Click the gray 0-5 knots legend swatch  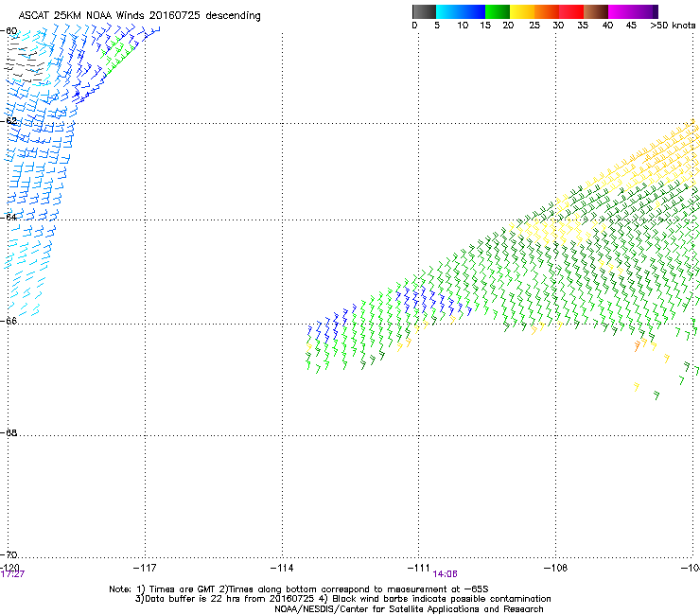pyautogui.click(x=424, y=11)
